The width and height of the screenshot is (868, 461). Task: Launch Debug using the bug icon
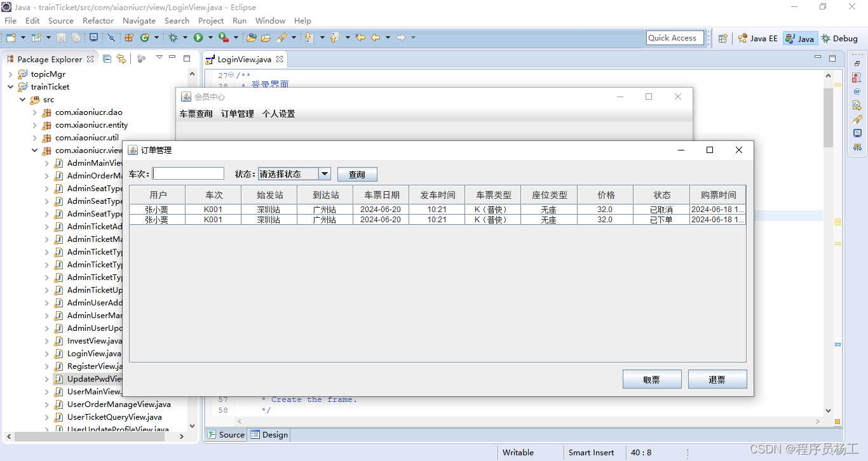pos(173,37)
